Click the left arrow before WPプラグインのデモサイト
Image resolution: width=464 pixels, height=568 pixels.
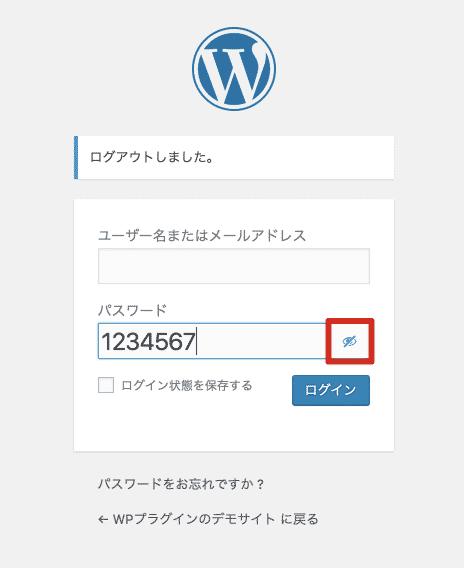(x=103, y=520)
